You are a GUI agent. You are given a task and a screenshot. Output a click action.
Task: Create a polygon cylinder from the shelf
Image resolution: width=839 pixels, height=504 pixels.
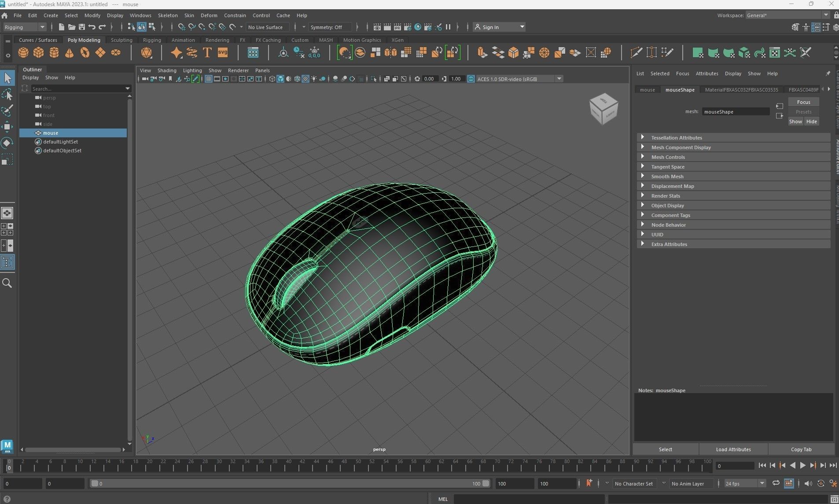tap(54, 53)
